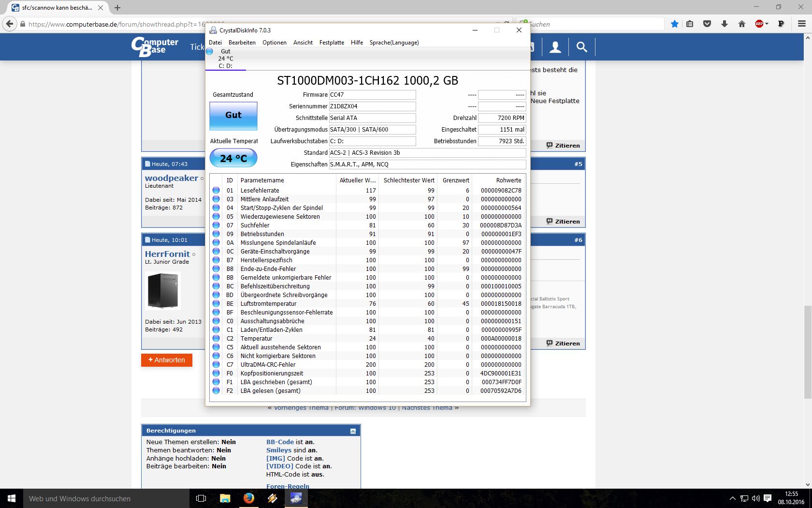Open the bookmarks list icon in Firefox
812x508 pixels.
point(690,24)
